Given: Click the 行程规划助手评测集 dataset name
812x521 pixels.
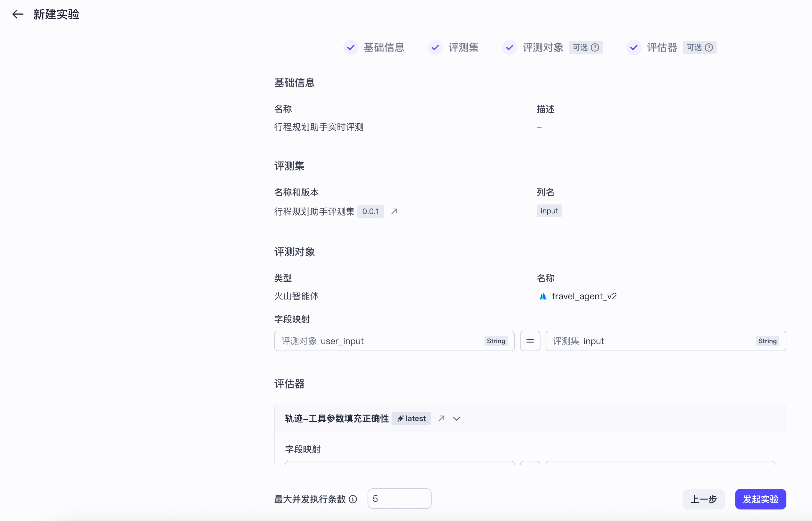Looking at the screenshot, I should (314, 212).
